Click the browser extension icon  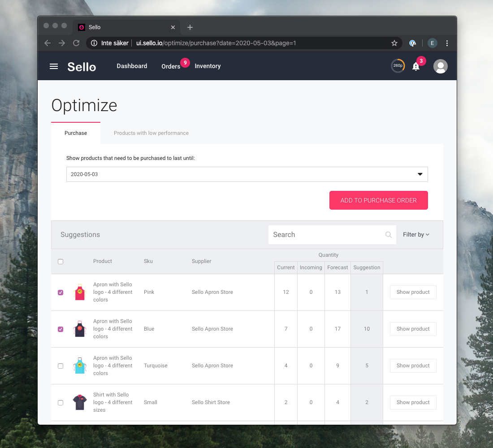click(x=412, y=43)
